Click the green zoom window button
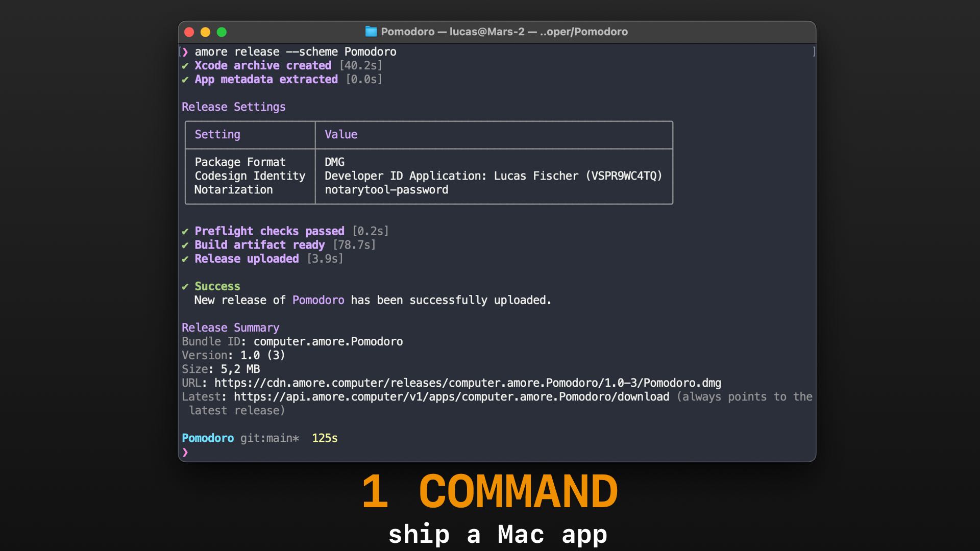Viewport: 980px width, 551px height. pos(222,32)
